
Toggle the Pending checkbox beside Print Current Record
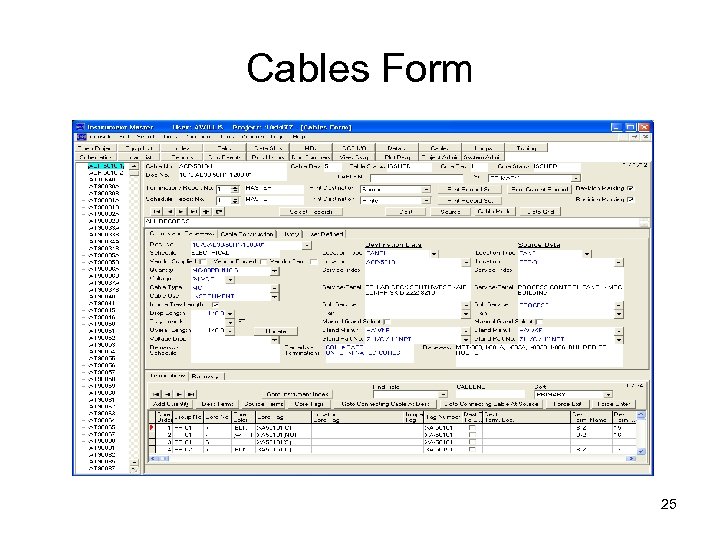[x=630, y=188]
